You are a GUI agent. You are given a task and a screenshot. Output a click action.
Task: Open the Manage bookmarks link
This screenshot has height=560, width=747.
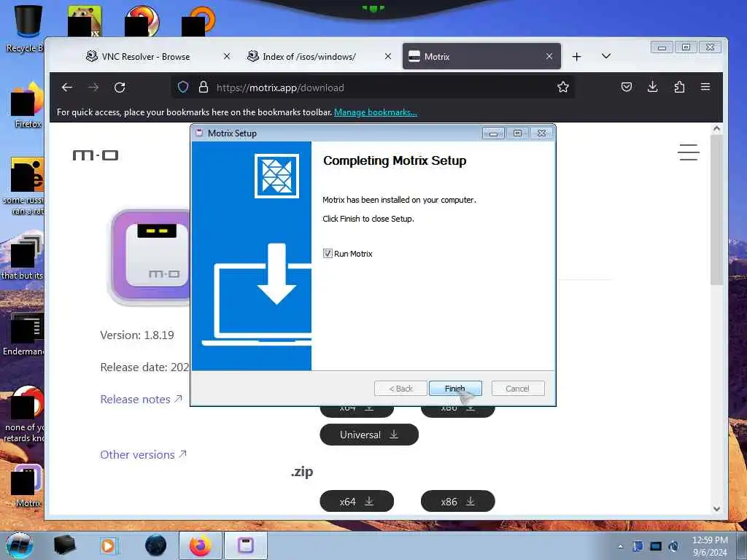click(x=376, y=112)
